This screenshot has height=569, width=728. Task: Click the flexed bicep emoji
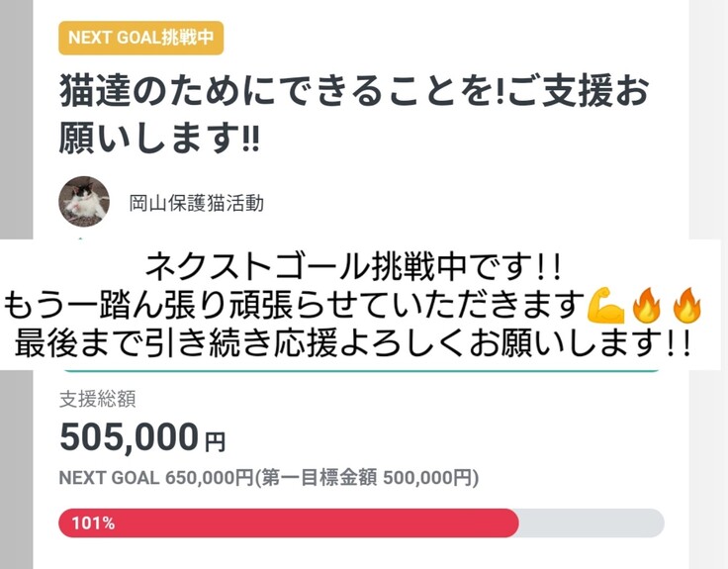pyautogui.click(x=604, y=305)
